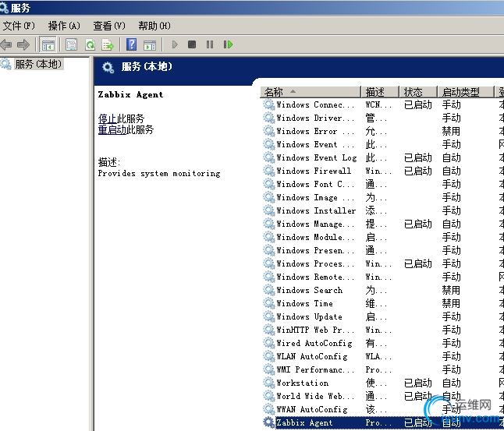This screenshot has width=504, height=431.
Task: Select the Windows Error ... service row
Action: 382,131
